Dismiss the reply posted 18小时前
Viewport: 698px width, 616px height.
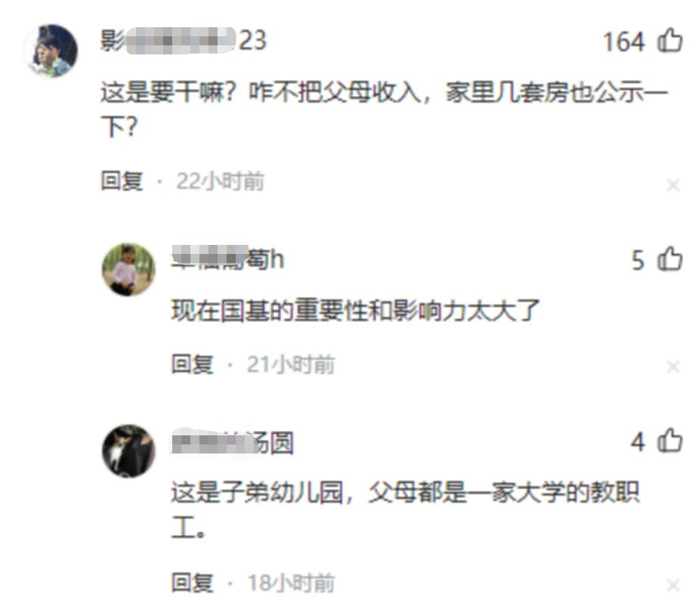pos(673,585)
